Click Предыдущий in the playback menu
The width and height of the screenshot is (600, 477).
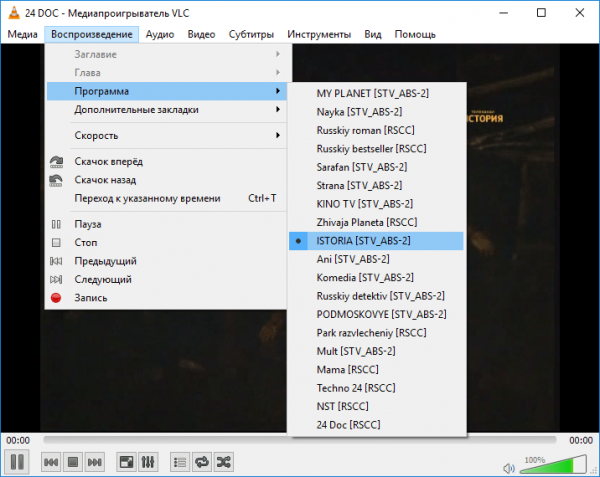click(166, 261)
